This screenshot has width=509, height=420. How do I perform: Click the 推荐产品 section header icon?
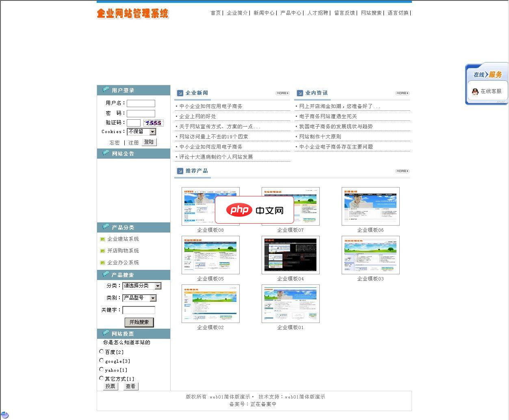click(x=180, y=171)
